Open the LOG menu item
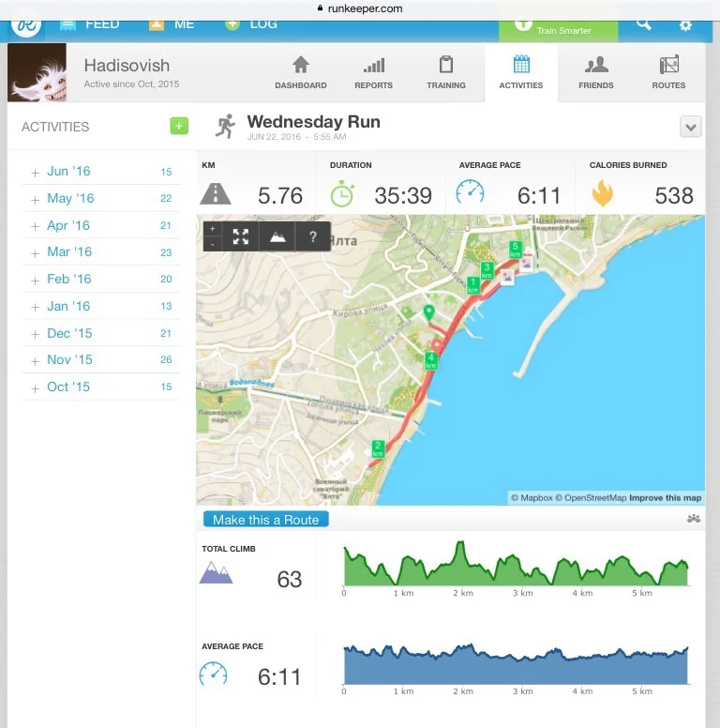The image size is (720, 728). [251, 24]
